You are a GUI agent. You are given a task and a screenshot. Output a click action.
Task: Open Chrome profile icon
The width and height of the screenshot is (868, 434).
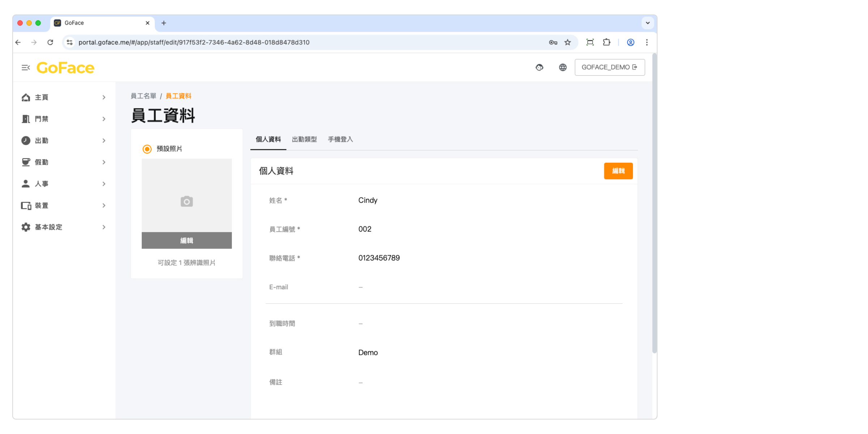[x=630, y=42]
